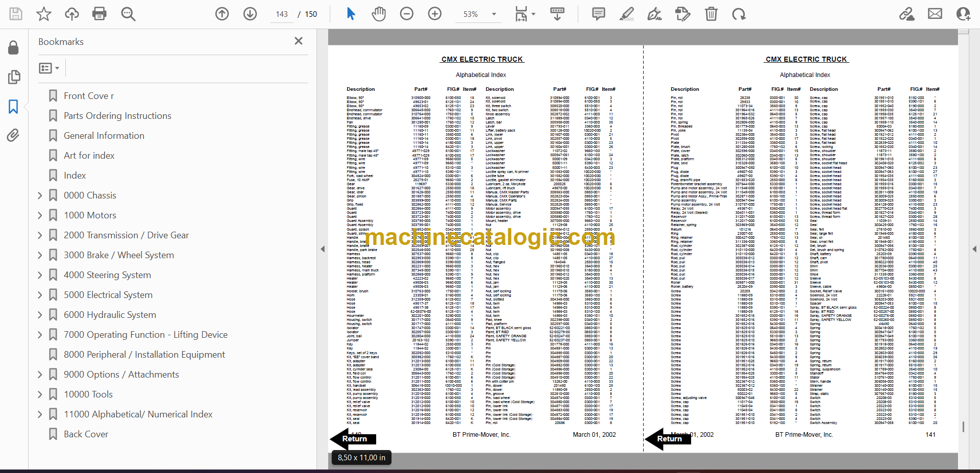Image resolution: width=980 pixels, height=473 pixels.
Task: Open the stamp tool
Action: 683,14
